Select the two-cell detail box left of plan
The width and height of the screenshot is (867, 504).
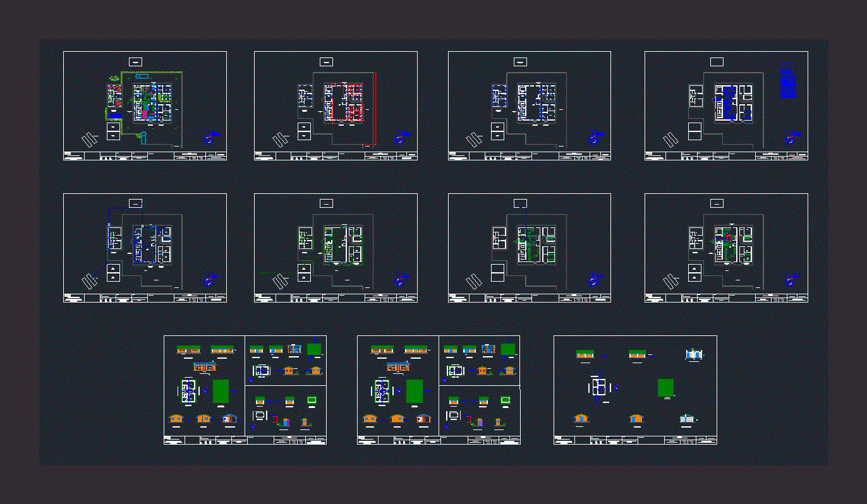tap(114, 131)
